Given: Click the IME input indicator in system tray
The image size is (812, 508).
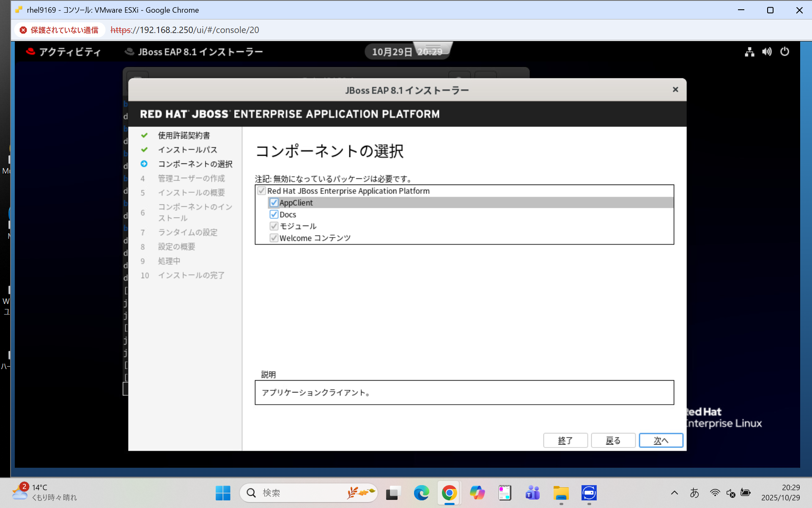Looking at the screenshot, I should pyautogui.click(x=695, y=492).
